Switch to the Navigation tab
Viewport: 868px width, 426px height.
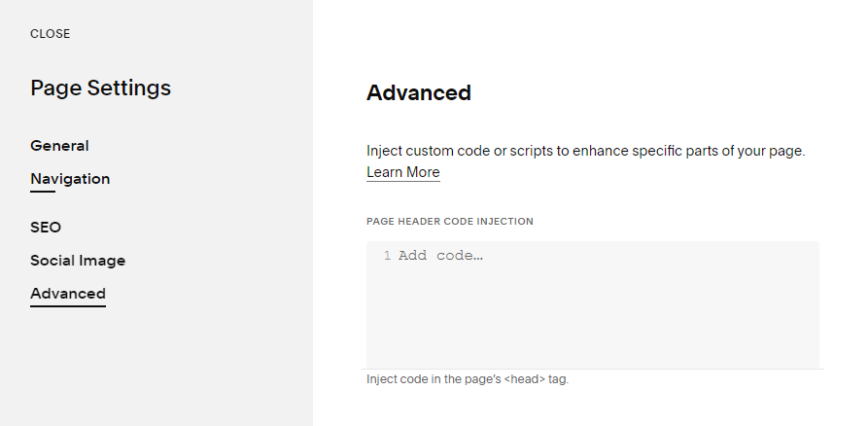pyautogui.click(x=70, y=179)
